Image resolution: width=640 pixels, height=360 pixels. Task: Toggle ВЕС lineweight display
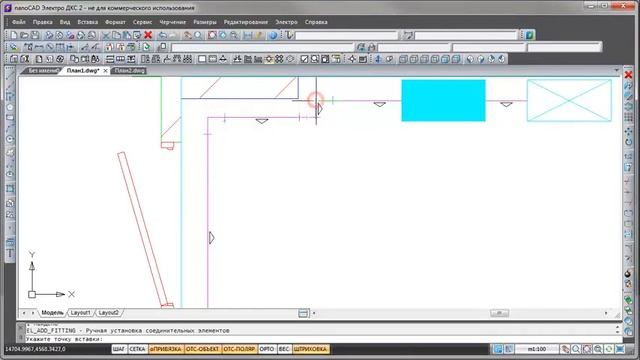point(284,349)
